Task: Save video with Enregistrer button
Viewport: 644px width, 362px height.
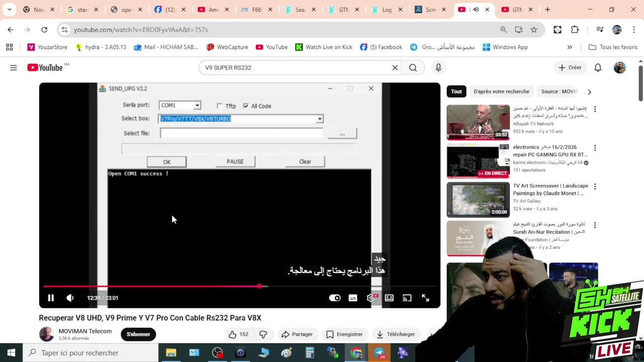Action: 344,334
